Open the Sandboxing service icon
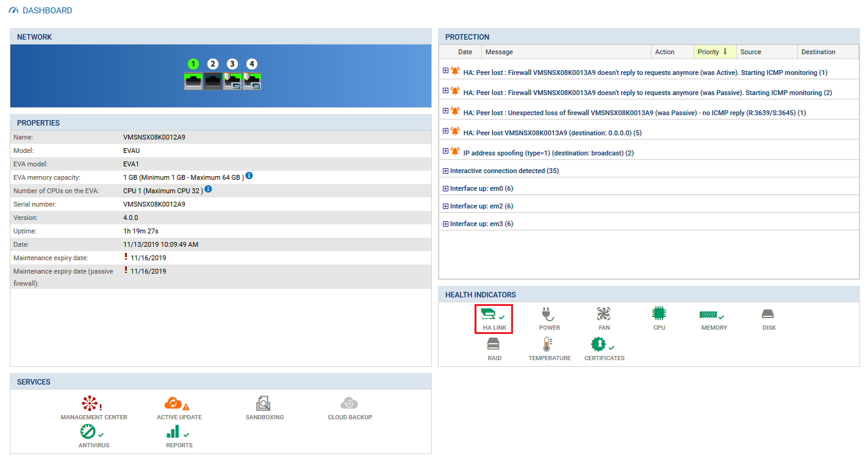 264,403
